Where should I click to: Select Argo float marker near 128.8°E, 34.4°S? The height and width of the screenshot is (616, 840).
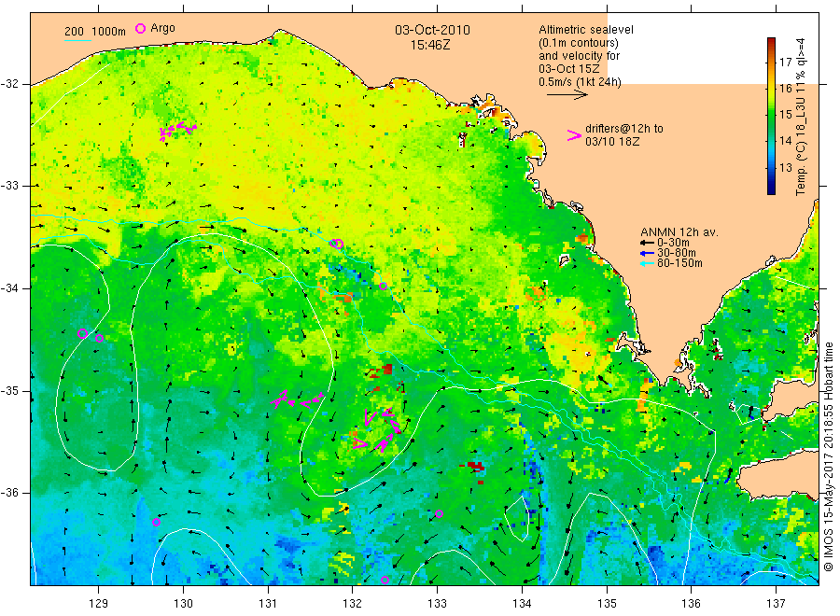pyautogui.click(x=82, y=334)
